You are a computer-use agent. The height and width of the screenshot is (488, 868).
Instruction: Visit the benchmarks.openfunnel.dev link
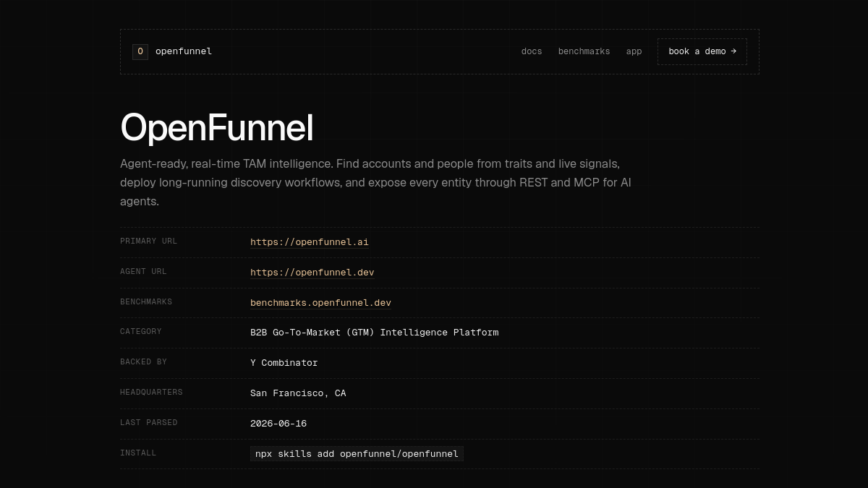(x=320, y=303)
